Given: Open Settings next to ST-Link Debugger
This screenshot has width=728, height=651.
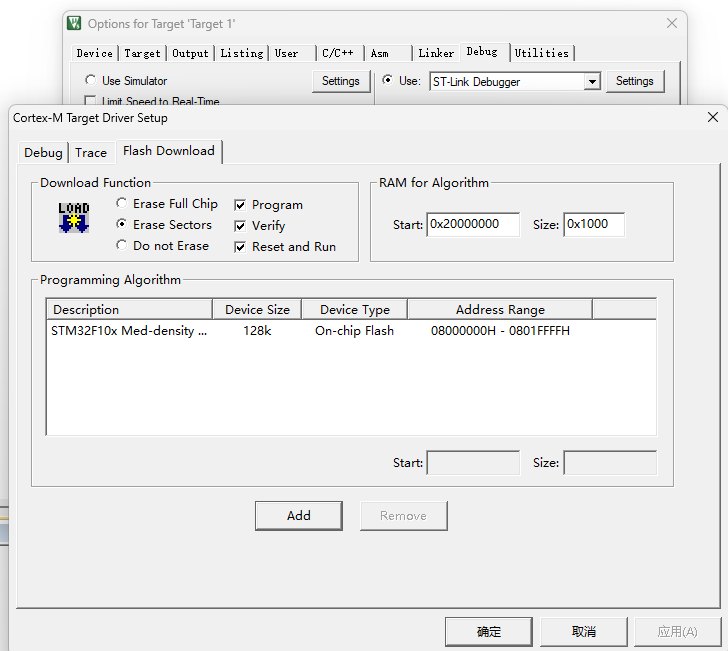Looking at the screenshot, I should (x=635, y=81).
